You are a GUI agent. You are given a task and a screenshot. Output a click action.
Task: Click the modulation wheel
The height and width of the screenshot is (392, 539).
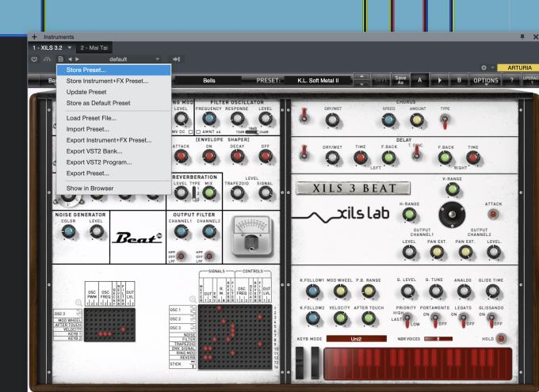[315, 363]
